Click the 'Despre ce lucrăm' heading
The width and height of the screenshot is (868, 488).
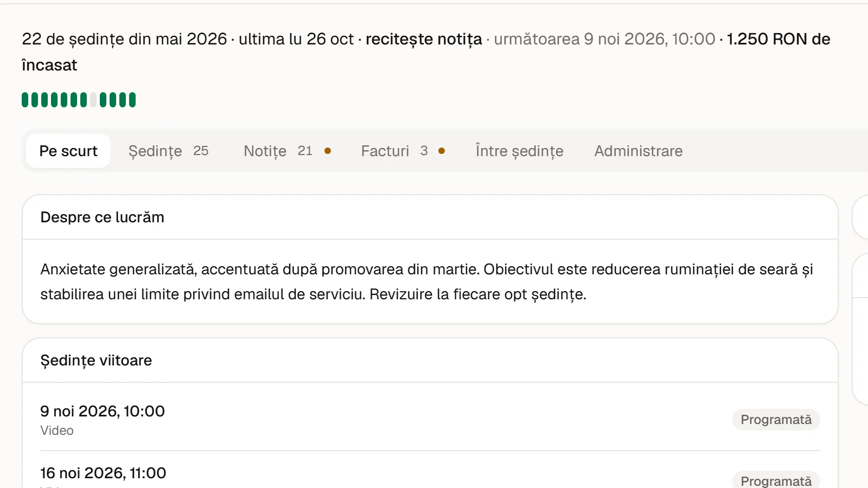pos(102,217)
